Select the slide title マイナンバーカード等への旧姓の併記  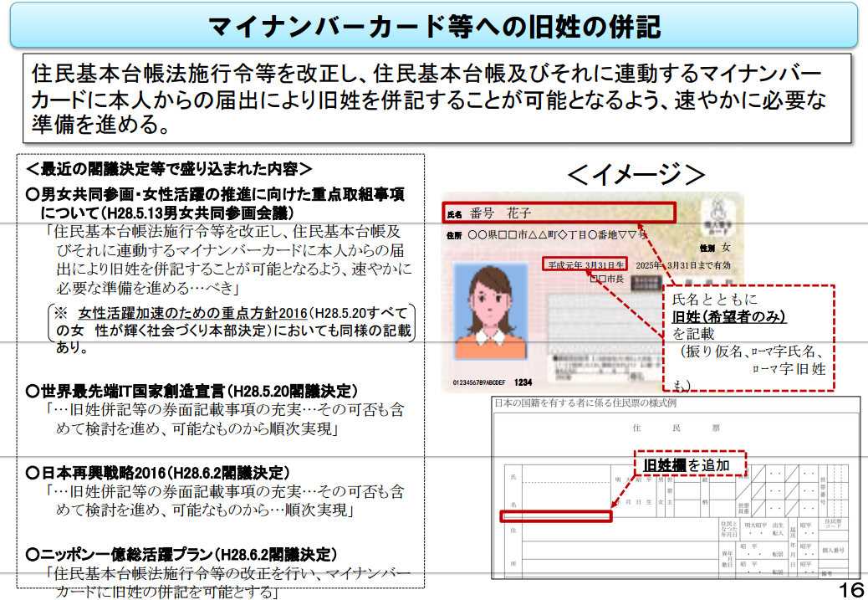pos(433,27)
